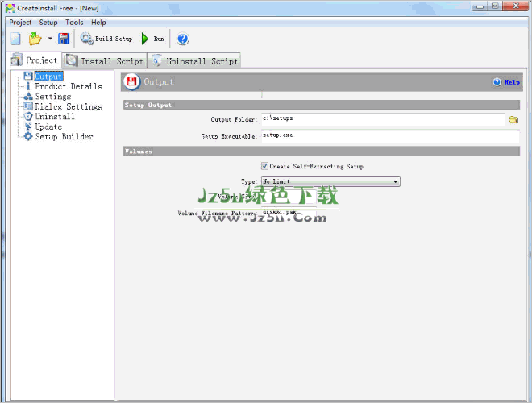Click the Update satellite icon in tree
532x403 pixels.
28,127
